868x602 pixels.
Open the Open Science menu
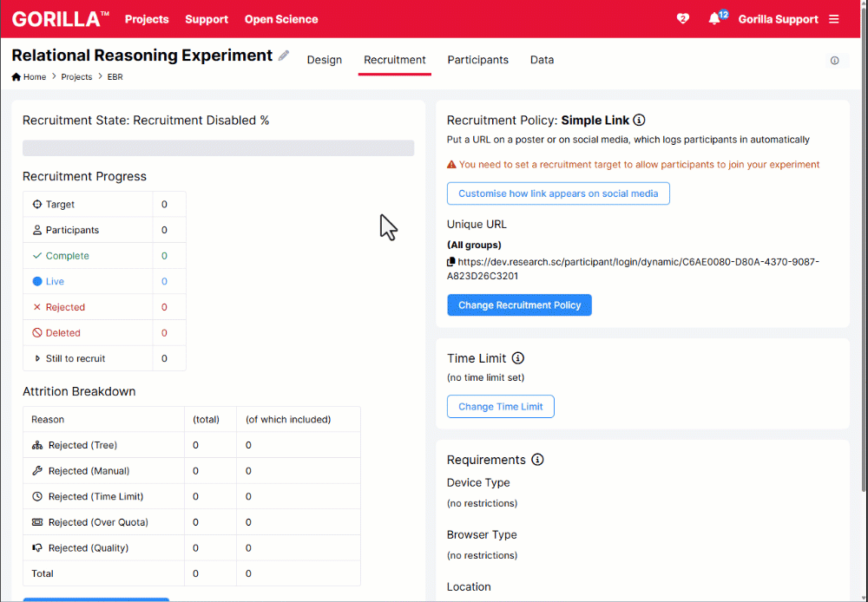tap(281, 19)
